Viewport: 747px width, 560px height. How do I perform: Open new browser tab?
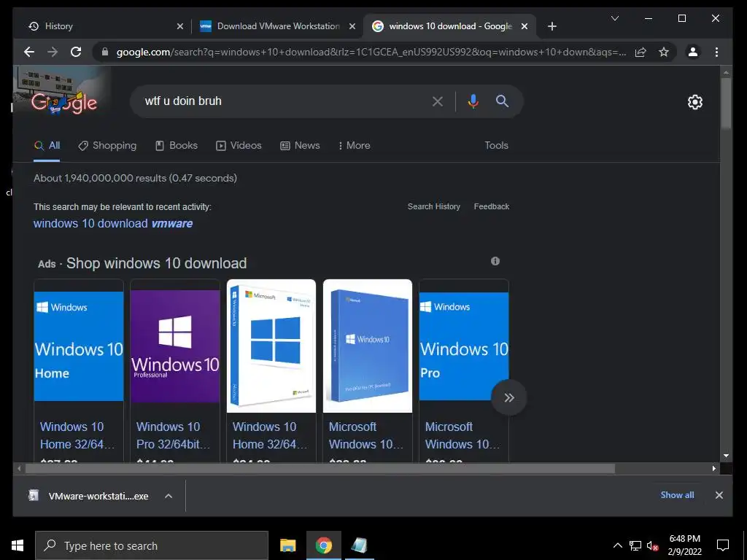(x=552, y=26)
